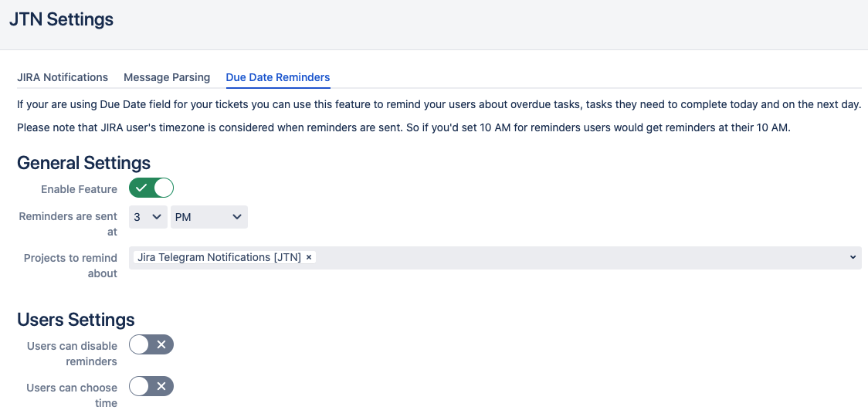The height and width of the screenshot is (417, 868).
Task: Open the reminder hour dropdown showing 3
Action: [147, 217]
